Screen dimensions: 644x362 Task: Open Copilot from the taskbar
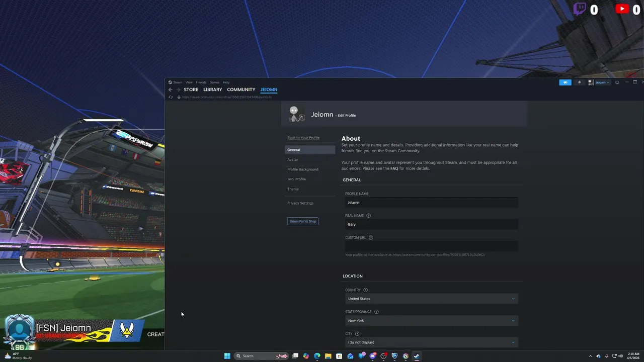tap(306, 356)
